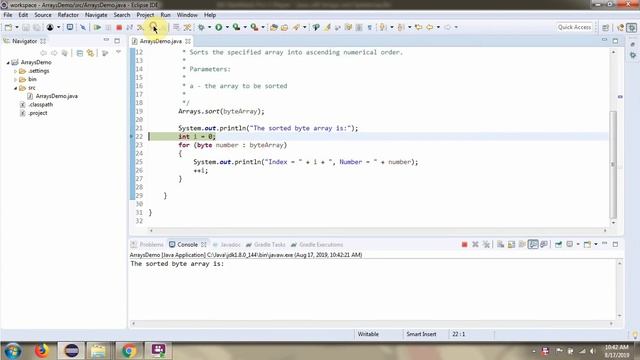Switch to the Gradle Executions tab
The width and height of the screenshot is (640, 360).
[x=317, y=244]
